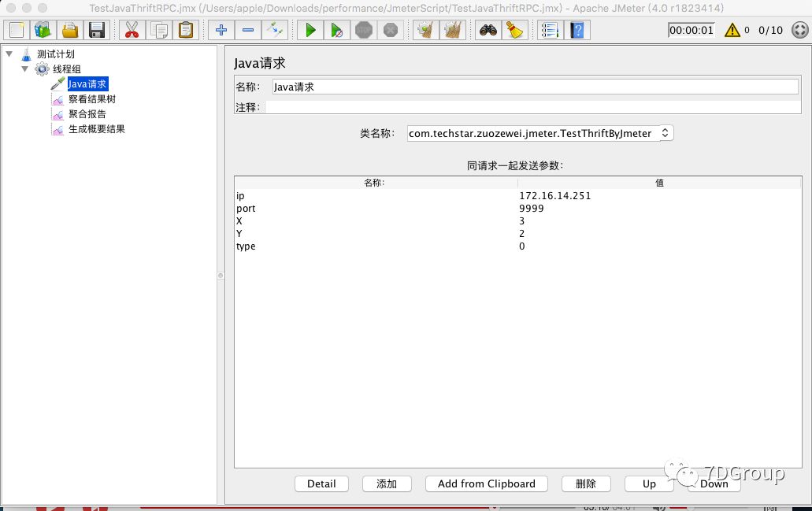The height and width of the screenshot is (511, 812).
Task: Click the Toggle enable/disable icon
Action: pos(275,30)
